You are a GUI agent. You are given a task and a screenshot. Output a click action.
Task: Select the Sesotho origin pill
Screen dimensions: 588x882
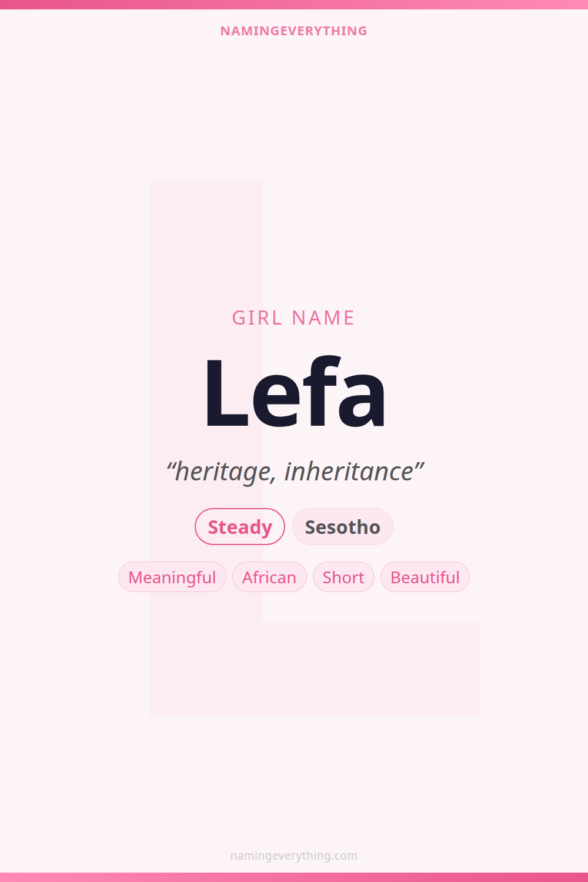tap(342, 527)
